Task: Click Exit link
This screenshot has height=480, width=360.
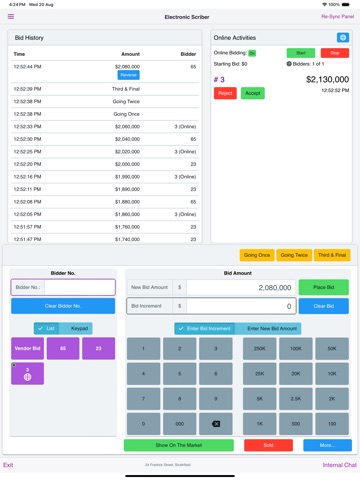Action: coord(8,465)
